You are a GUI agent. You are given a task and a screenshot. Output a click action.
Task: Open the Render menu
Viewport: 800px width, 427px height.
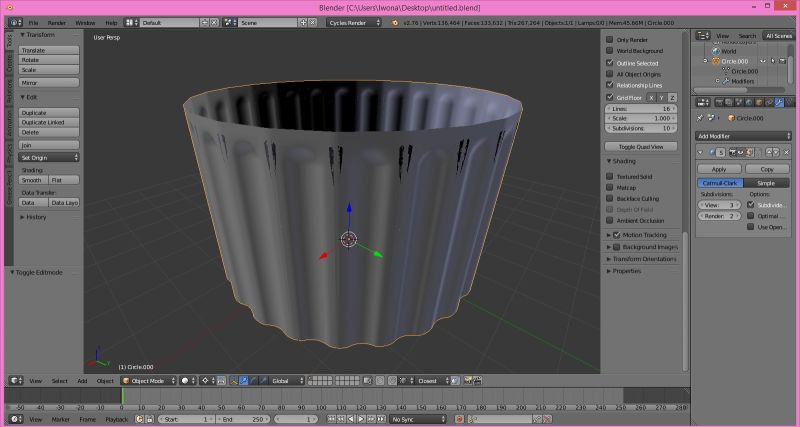(x=57, y=22)
